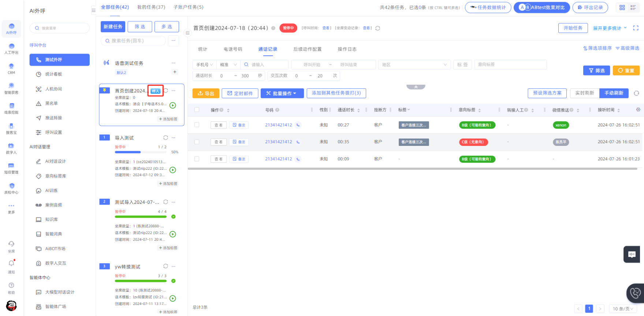The image size is (644, 316).
Task: Open table column settings gear icon
Action: [x=638, y=110]
